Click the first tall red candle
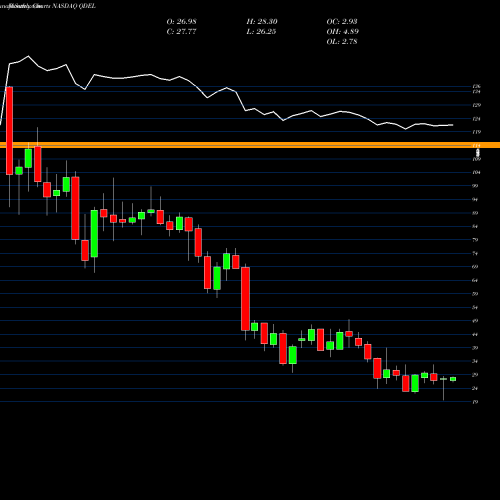 coord(9,131)
